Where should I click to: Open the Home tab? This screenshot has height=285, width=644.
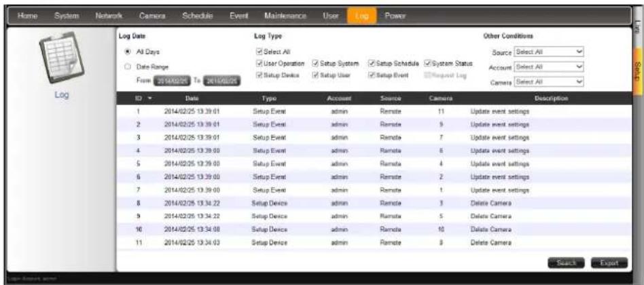click(x=28, y=16)
